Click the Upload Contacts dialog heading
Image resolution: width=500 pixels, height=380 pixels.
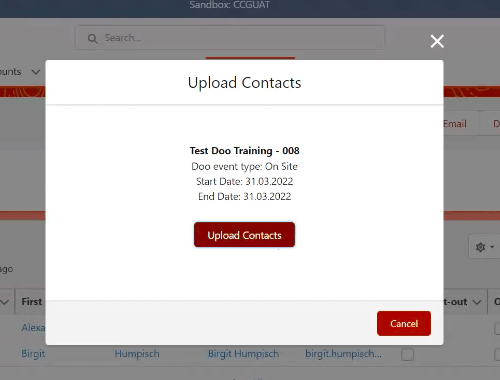pyautogui.click(x=244, y=83)
